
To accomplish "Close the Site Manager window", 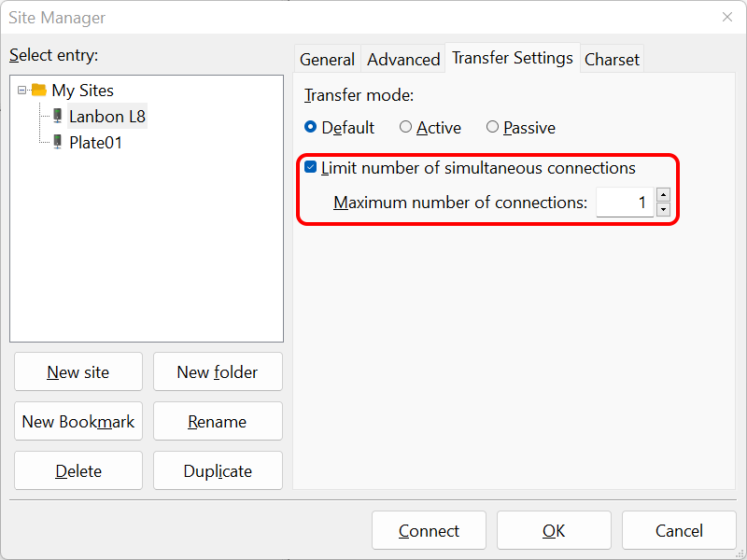I will (x=727, y=17).
